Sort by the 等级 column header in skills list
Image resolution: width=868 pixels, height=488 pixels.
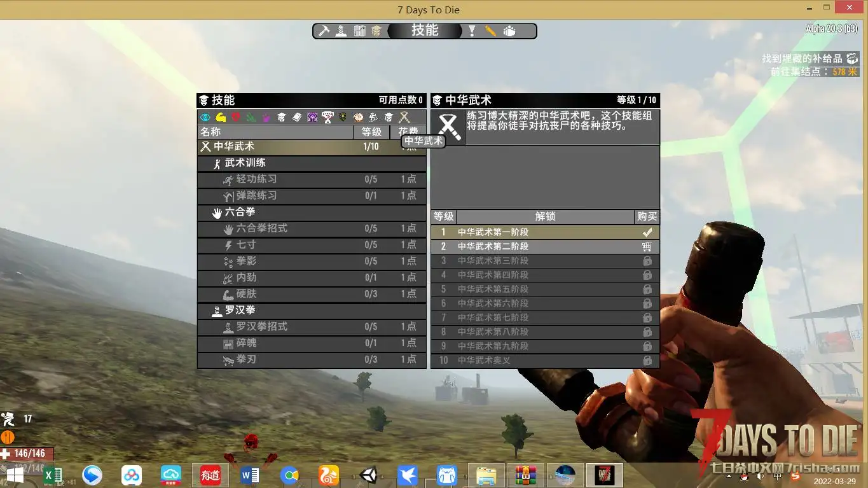(371, 132)
